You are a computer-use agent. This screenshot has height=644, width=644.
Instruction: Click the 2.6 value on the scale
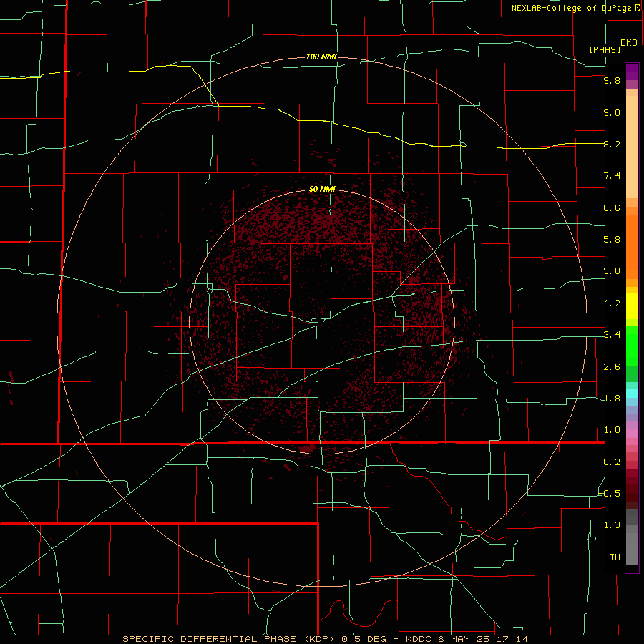click(x=612, y=367)
